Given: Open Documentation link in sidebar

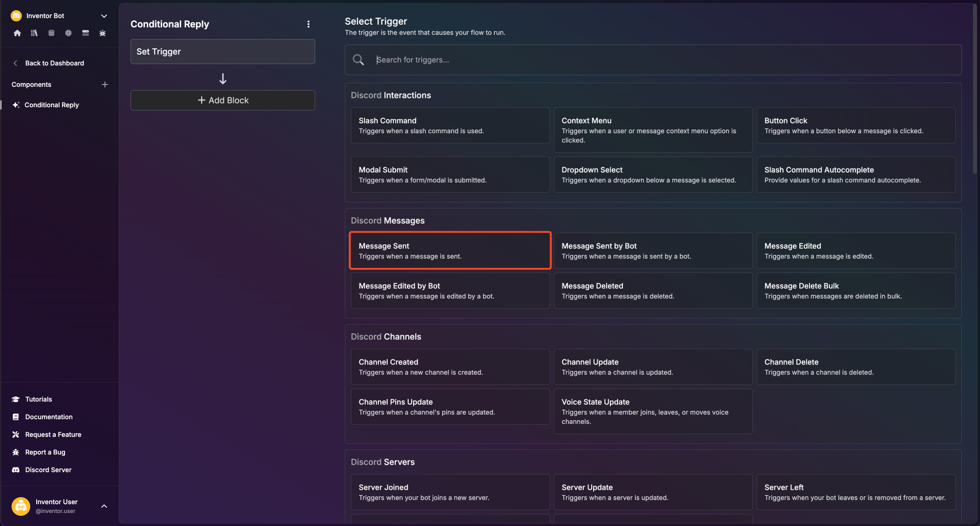Looking at the screenshot, I should point(49,417).
